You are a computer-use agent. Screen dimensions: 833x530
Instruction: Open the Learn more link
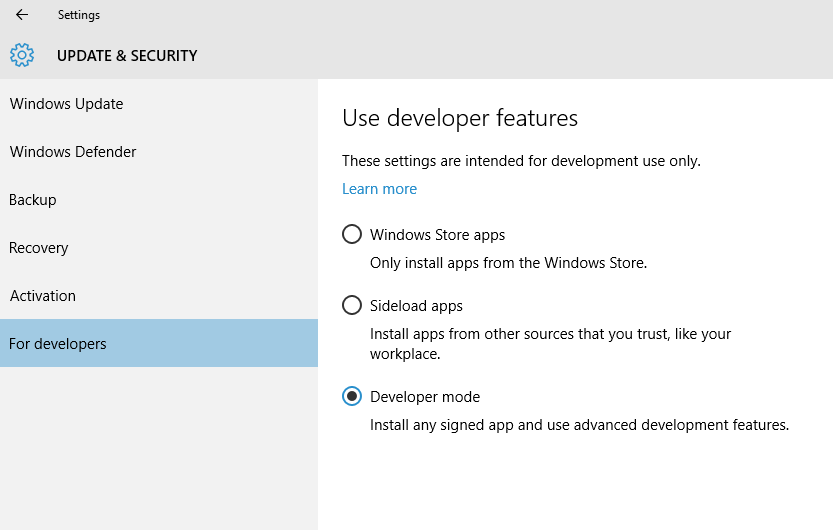click(x=379, y=189)
